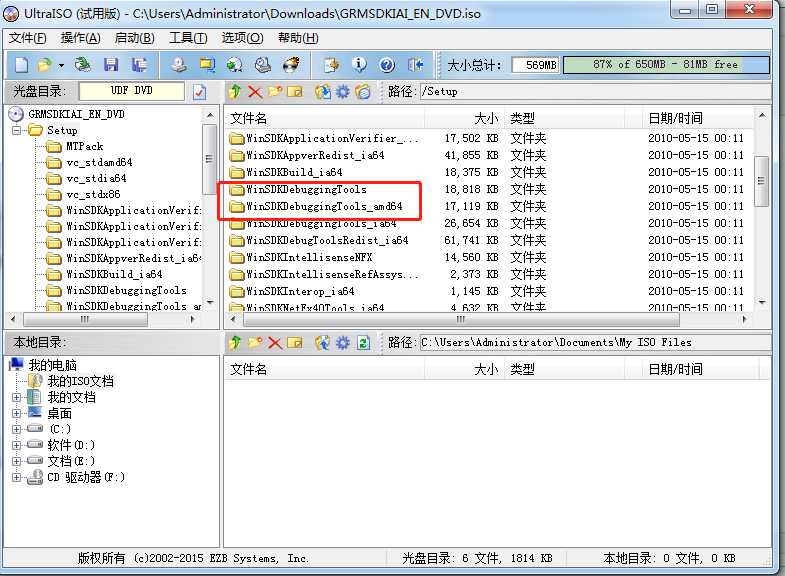Select the WinSDKDebuggingTools_amd64 folder row
785x576 pixels.
click(486, 206)
